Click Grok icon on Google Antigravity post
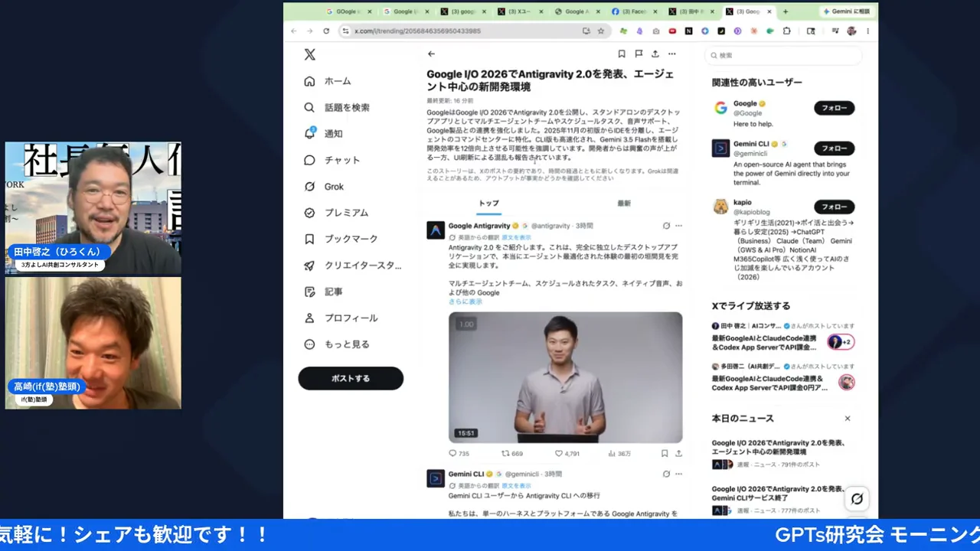980x551 pixels. click(x=666, y=226)
